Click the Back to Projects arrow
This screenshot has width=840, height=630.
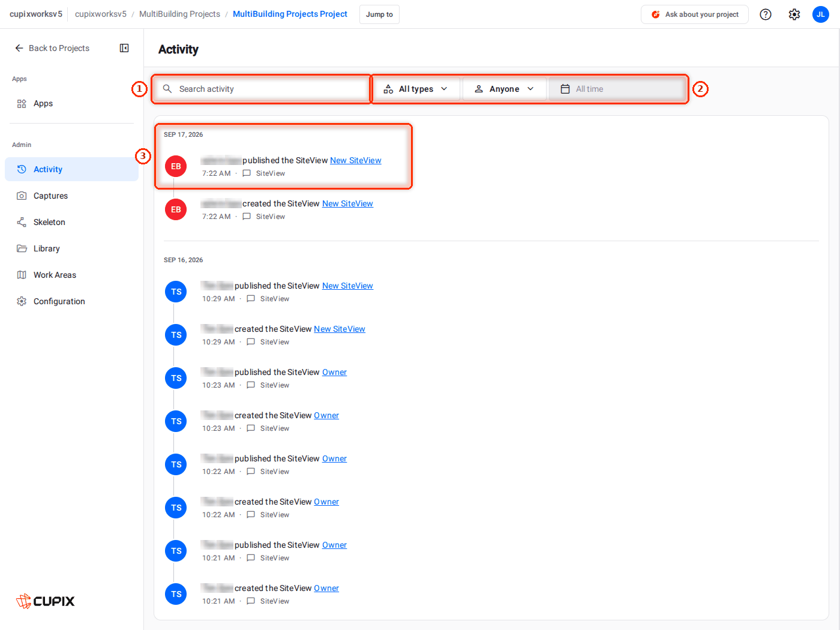coord(19,48)
